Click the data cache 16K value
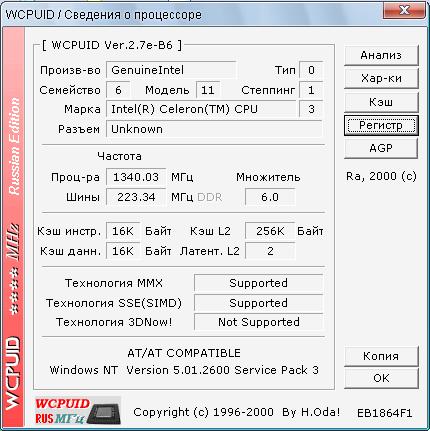This screenshot has height=431, width=430. [x=123, y=251]
